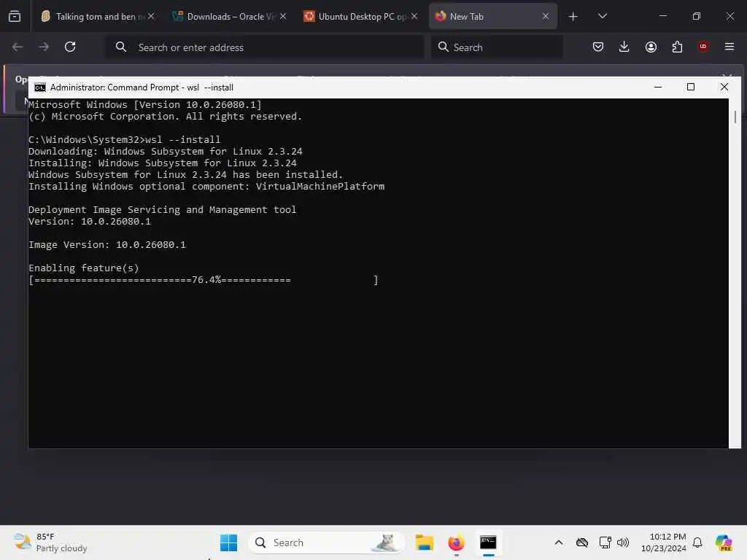
Task: Open the uBlock Origin extension icon
Action: point(703,47)
